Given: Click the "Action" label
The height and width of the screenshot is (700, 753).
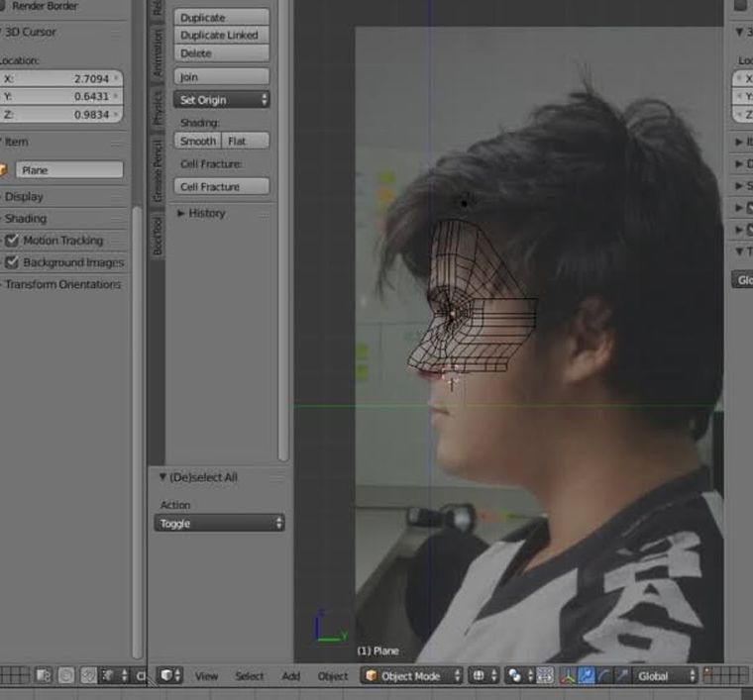Looking at the screenshot, I should point(175,505).
